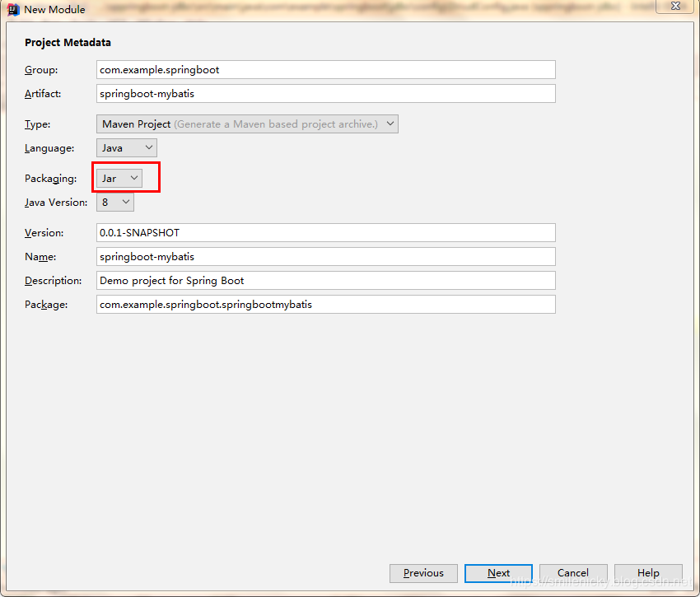The width and height of the screenshot is (700, 597).
Task: Click the Name input field
Action: [326, 257]
